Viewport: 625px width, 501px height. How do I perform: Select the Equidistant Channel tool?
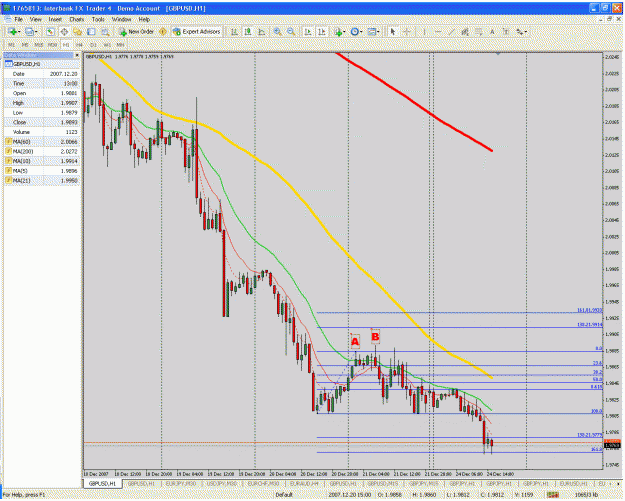point(465,32)
